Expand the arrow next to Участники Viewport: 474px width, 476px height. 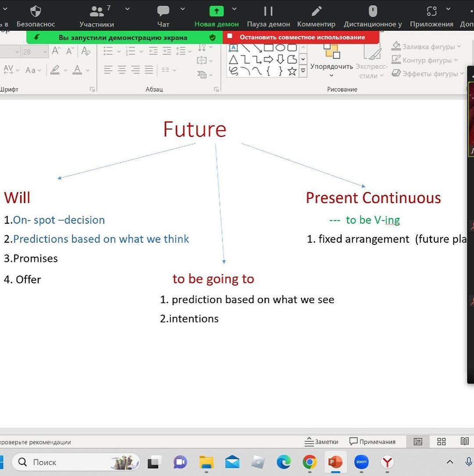pos(128,9)
